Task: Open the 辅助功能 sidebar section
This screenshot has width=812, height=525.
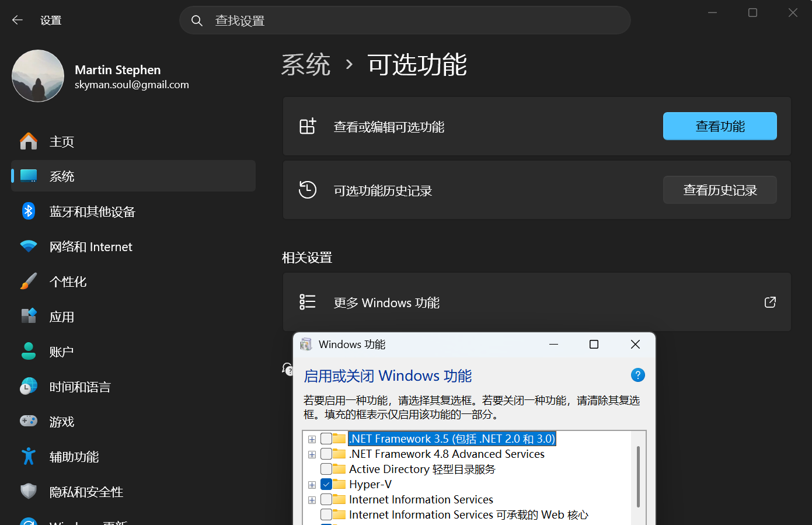Action: point(134,456)
